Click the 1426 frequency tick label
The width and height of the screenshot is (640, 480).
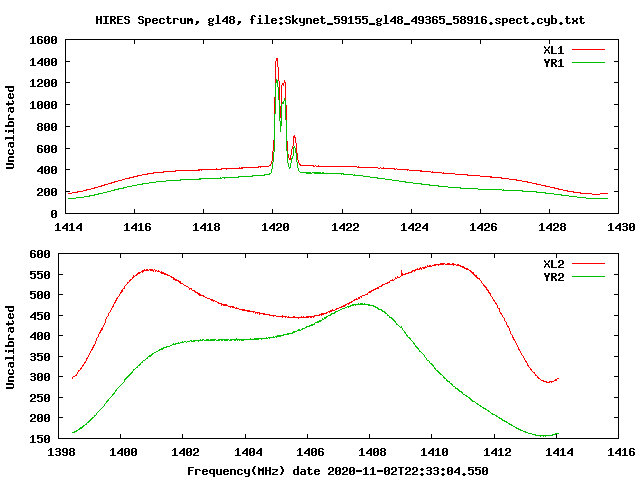[483, 227]
